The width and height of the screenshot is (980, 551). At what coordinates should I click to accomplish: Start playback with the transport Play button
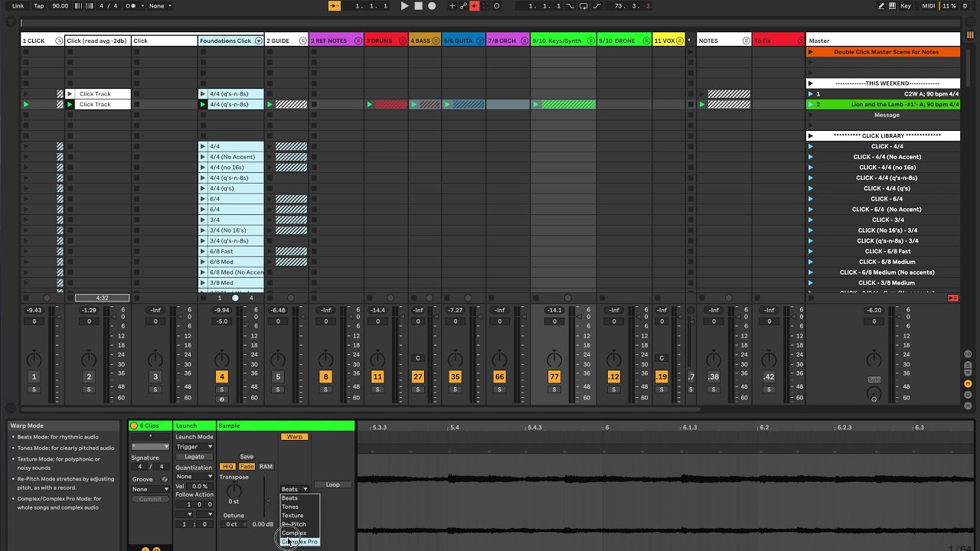pyautogui.click(x=405, y=6)
